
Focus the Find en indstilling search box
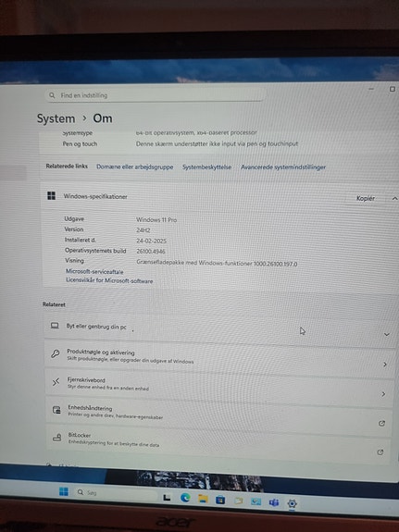pos(155,95)
